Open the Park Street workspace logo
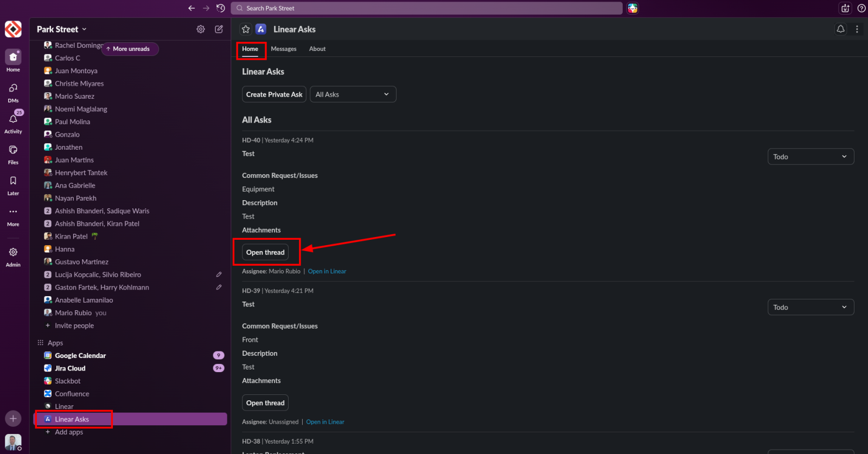 (x=13, y=29)
